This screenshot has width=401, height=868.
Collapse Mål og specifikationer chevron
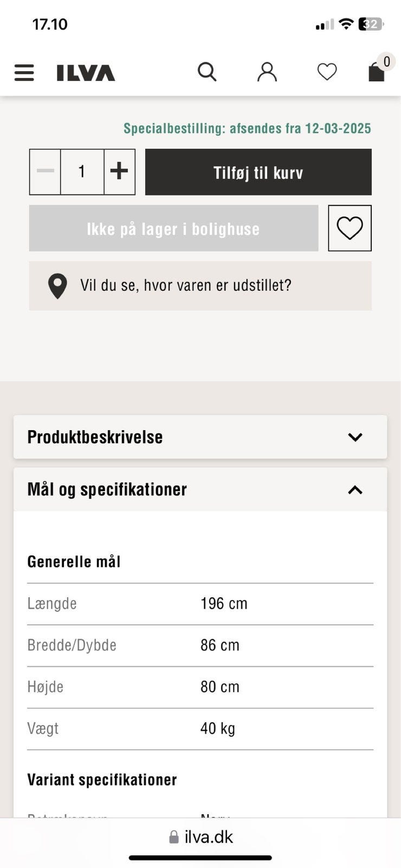pyautogui.click(x=355, y=490)
